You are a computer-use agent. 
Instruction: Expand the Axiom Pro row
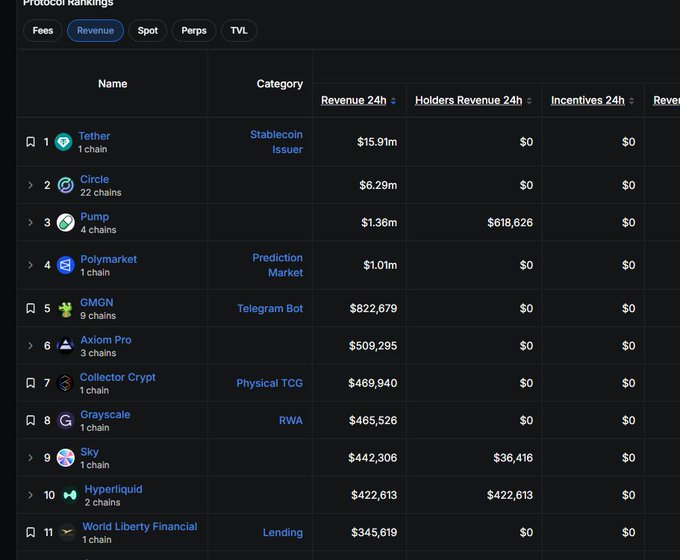coord(30,346)
